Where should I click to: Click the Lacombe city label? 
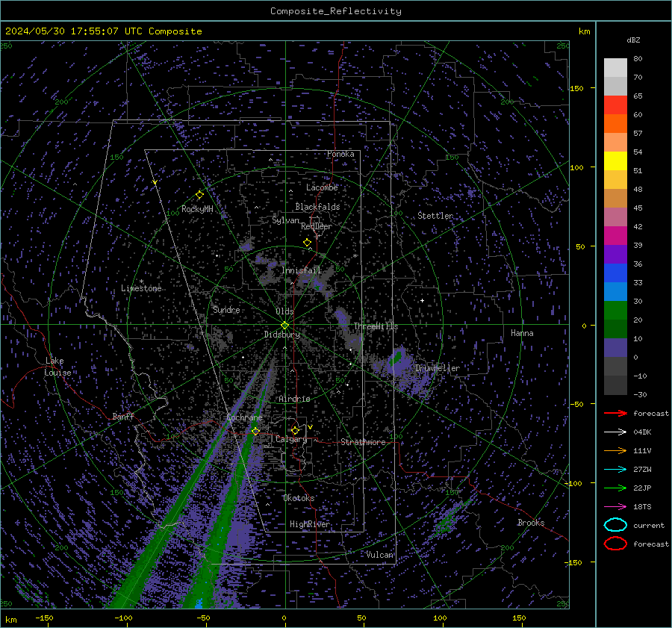pos(322,187)
